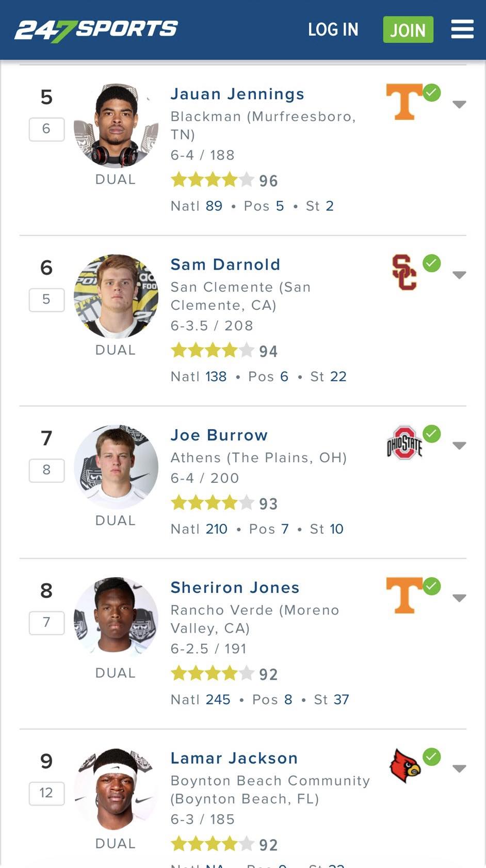486x868 pixels.
Task: Open Joe Burrow's player profile link
Action: tap(219, 435)
